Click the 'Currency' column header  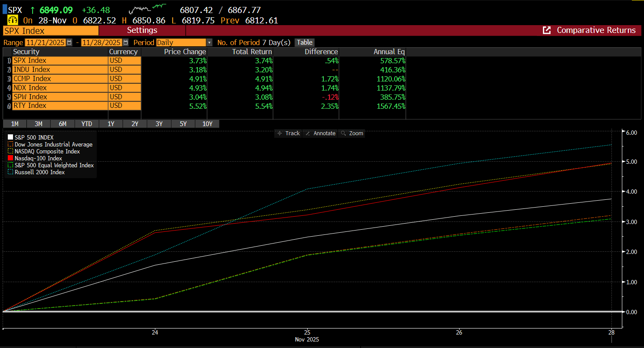click(x=124, y=52)
